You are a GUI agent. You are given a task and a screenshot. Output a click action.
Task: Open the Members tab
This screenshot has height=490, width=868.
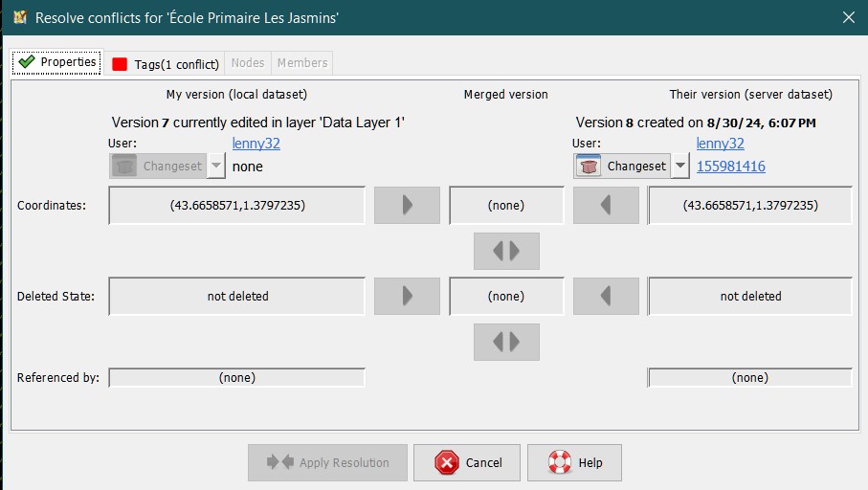[x=302, y=63]
